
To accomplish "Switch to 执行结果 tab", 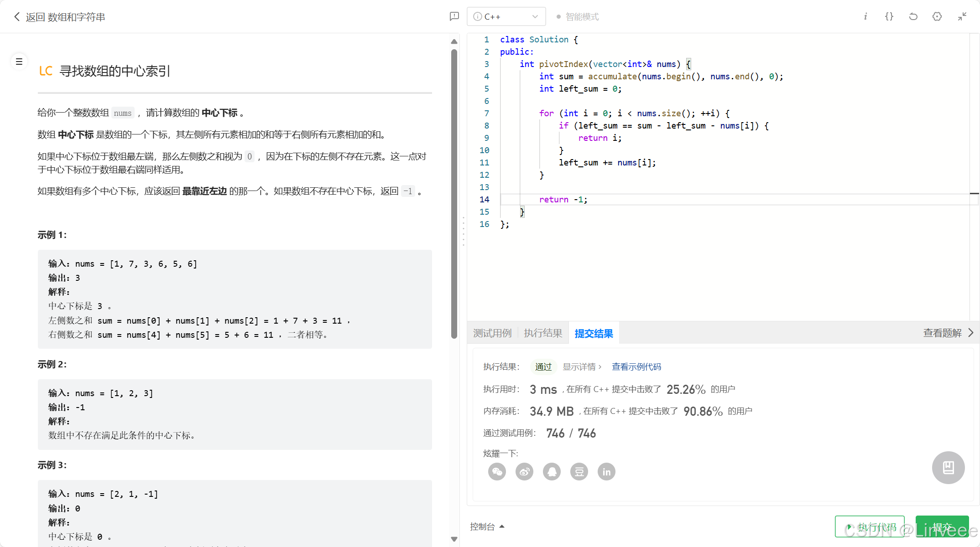I will [543, 333].
